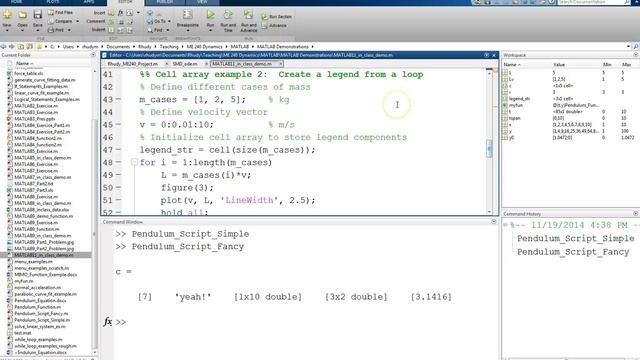
Task: Open the Current Folder panel actions menu
Action: click(x=93, y=55)
